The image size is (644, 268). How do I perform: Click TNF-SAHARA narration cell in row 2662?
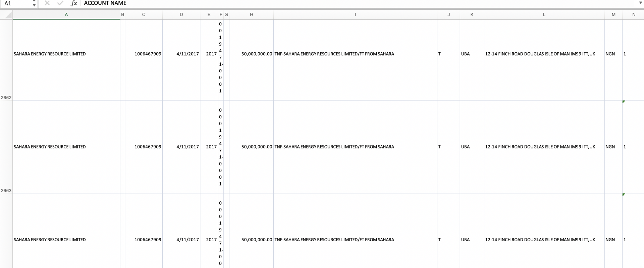(334, 54)
